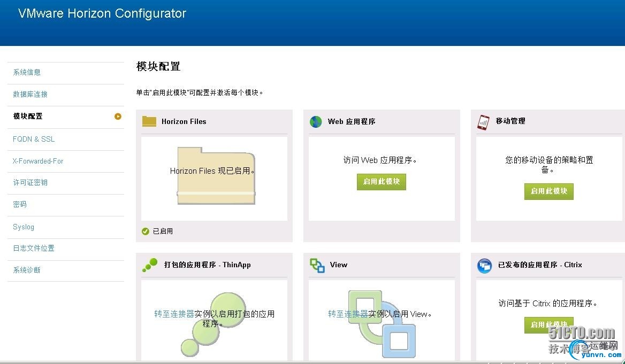Click large View squares illustration

382,324
